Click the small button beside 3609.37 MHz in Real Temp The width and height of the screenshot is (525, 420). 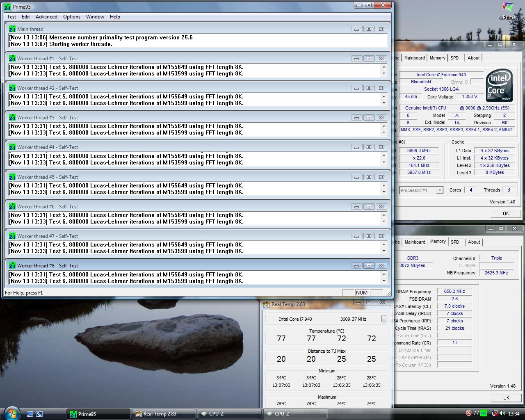click(x=384, y=319)
